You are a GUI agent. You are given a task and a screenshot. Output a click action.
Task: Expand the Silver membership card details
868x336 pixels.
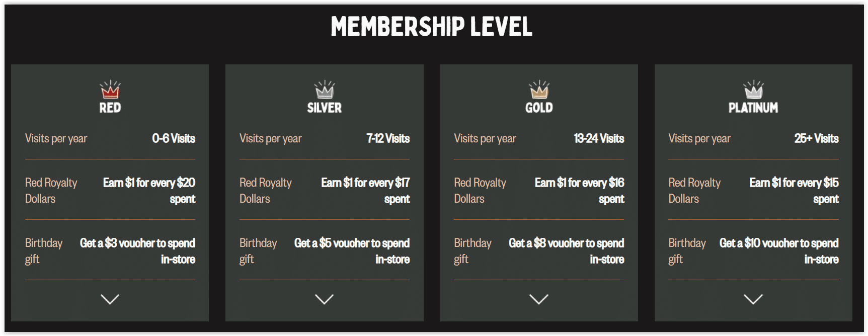324,299
